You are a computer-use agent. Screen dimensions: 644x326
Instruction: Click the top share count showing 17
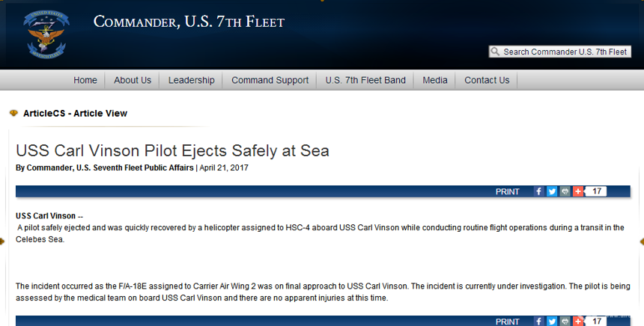(x=596, y=191)
